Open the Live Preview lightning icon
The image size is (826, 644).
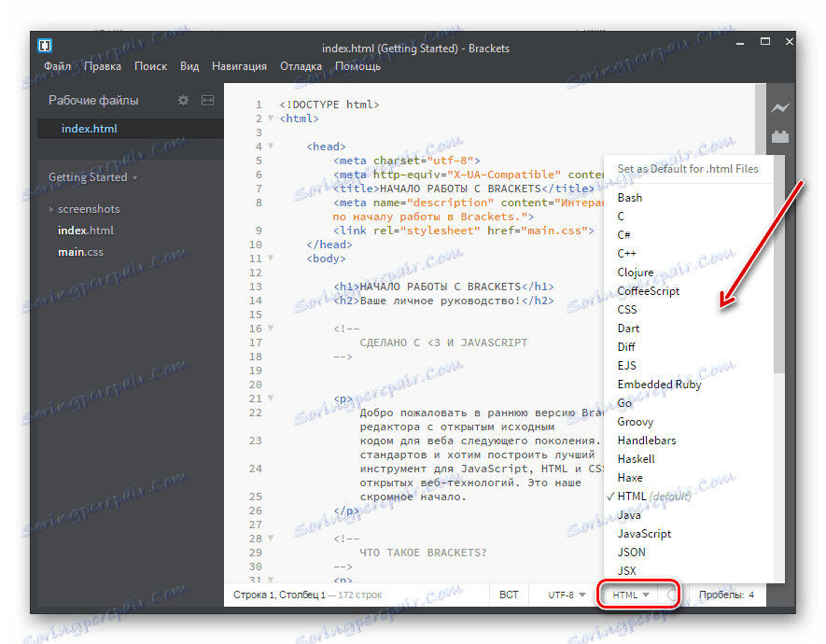coord(780,108)
